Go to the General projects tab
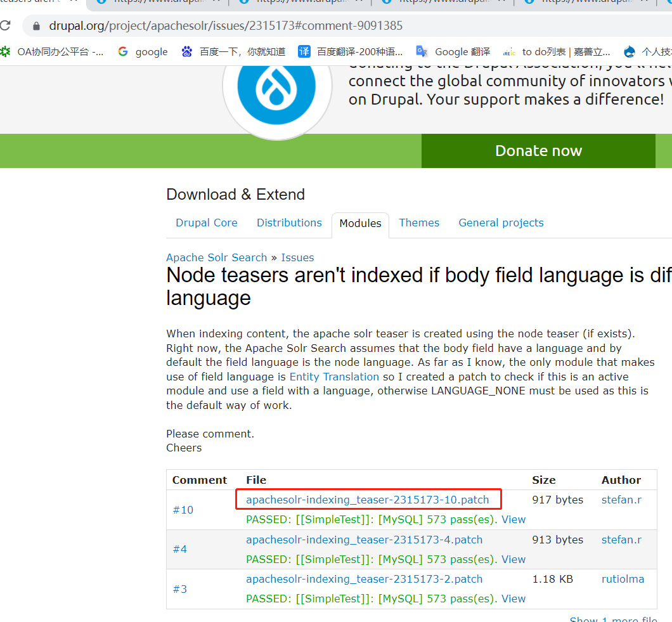This screenshot has width=672, height=622. pyautogui.click(x=501, y=223)
